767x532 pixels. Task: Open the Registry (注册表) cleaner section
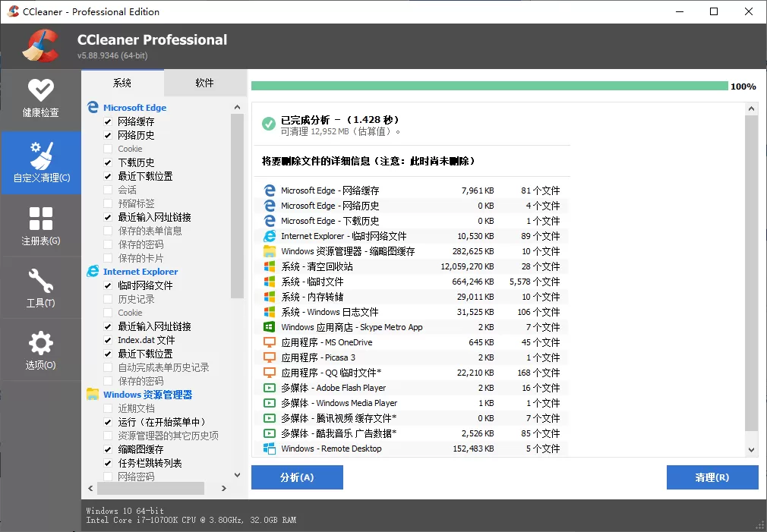click(42, 225)
